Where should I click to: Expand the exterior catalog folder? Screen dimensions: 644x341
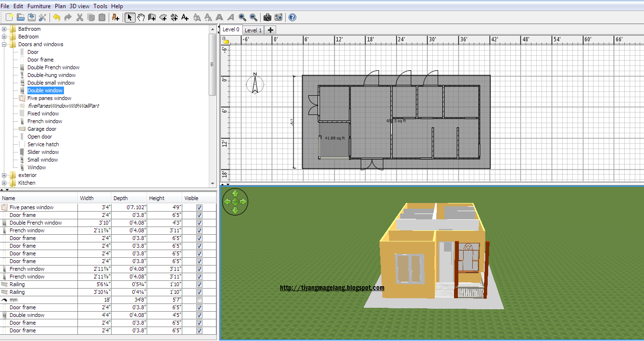point(4,175)
